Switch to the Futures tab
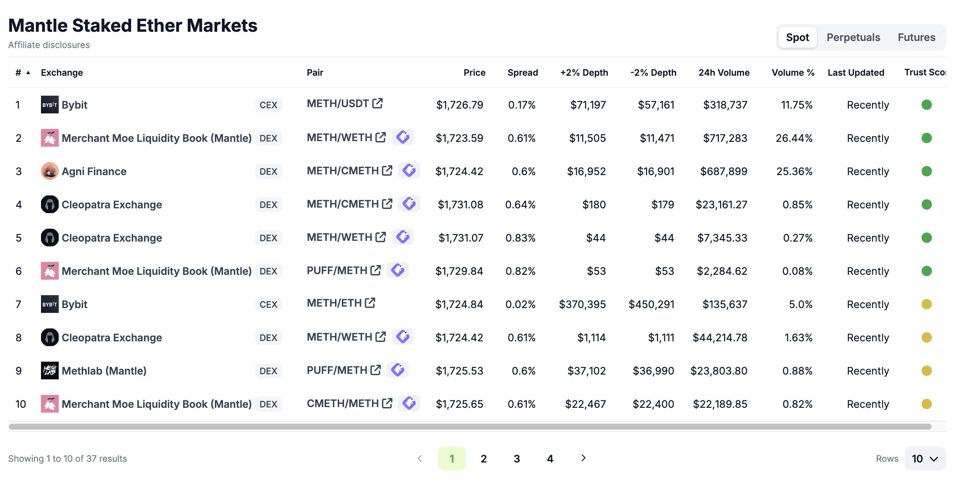Image resolution: width=980 pixels, height=495 pixels. [916, 37]
